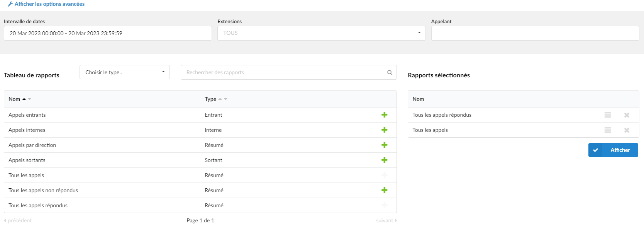Select the Appels internes row name
Screen dimensions: 644x232
[x=27, y=130]
